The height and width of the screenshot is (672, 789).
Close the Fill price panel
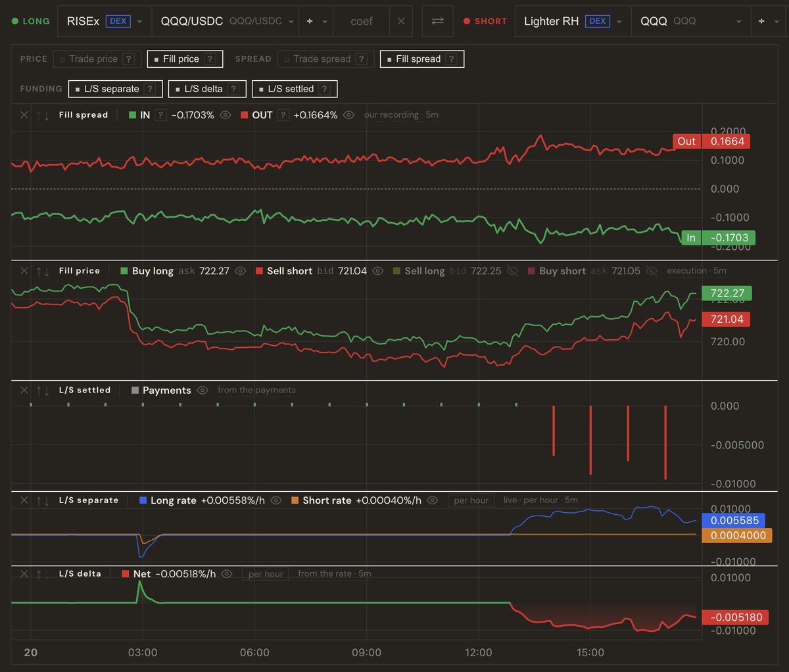point(24,271)
